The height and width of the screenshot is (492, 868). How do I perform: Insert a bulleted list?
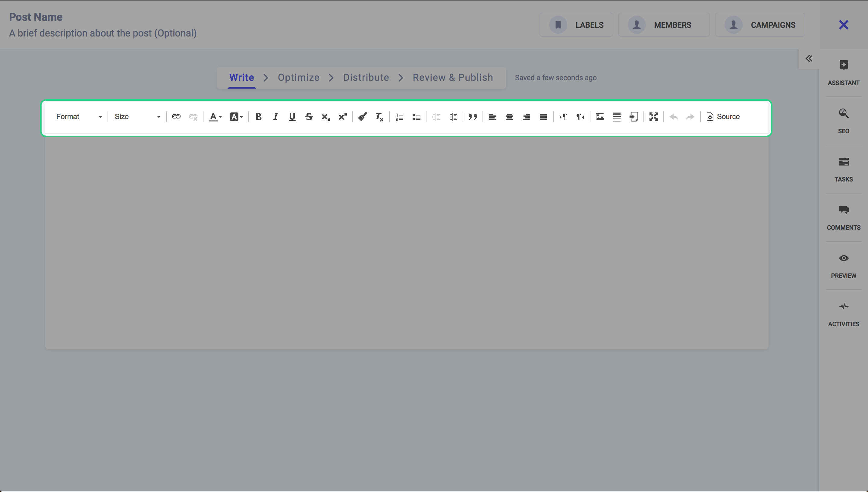coord(416,117)
